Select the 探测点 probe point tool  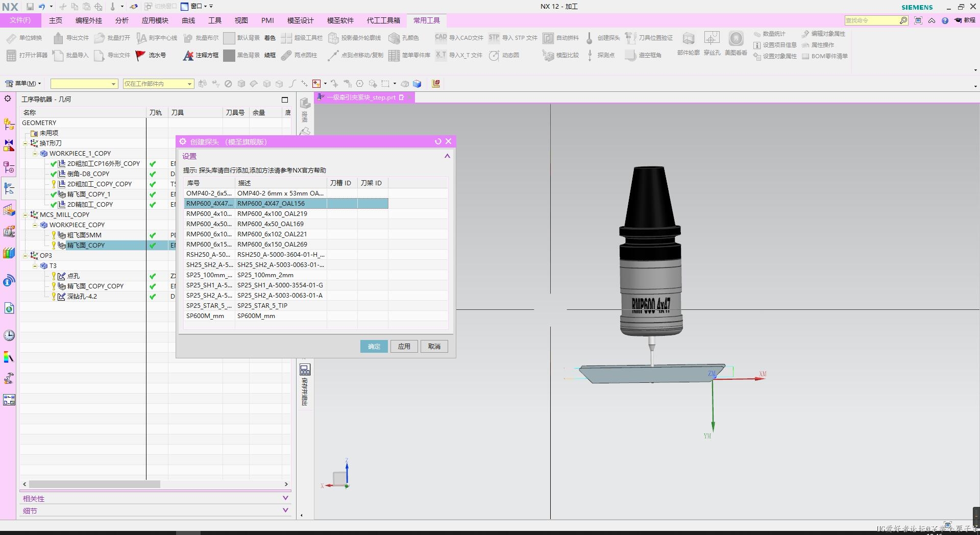[600, 55]
